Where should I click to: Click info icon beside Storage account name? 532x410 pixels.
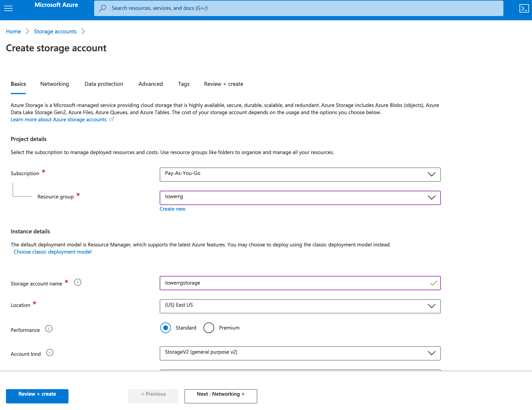click(78, 282)
